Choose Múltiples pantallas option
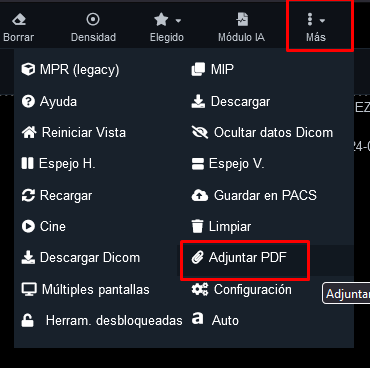The width and height of the screenshot is (370, 368). coord(86,289)
